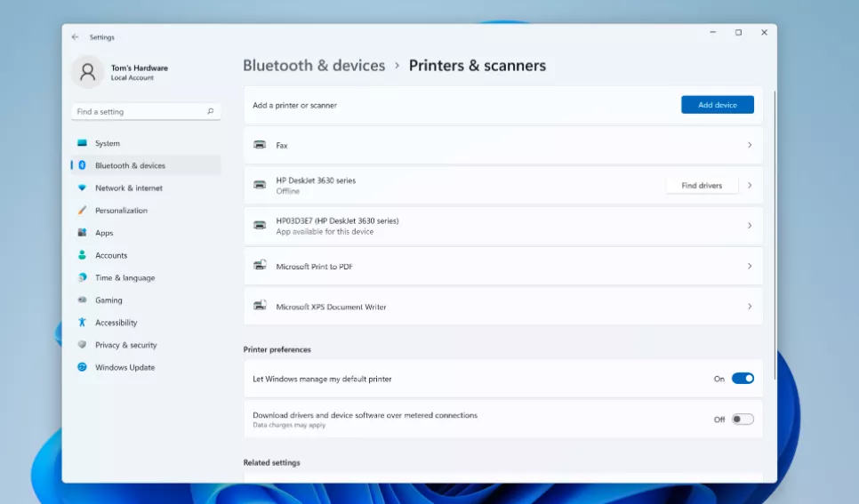Open chevron for Microsoft XPS Document Writer

click(x=750, y=307)
